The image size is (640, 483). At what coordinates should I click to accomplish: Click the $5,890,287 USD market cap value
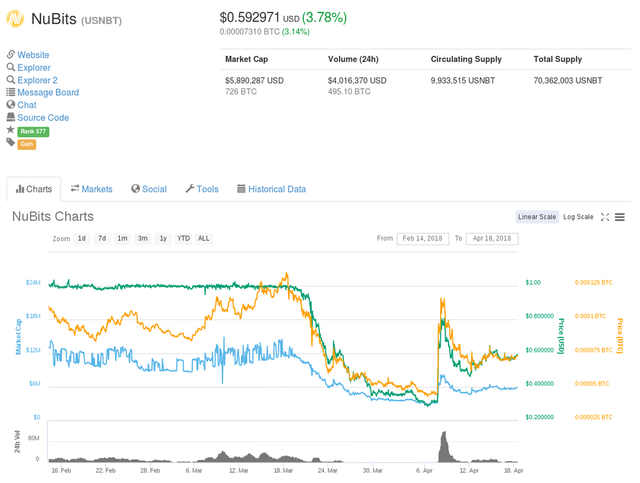click(254, 80)
